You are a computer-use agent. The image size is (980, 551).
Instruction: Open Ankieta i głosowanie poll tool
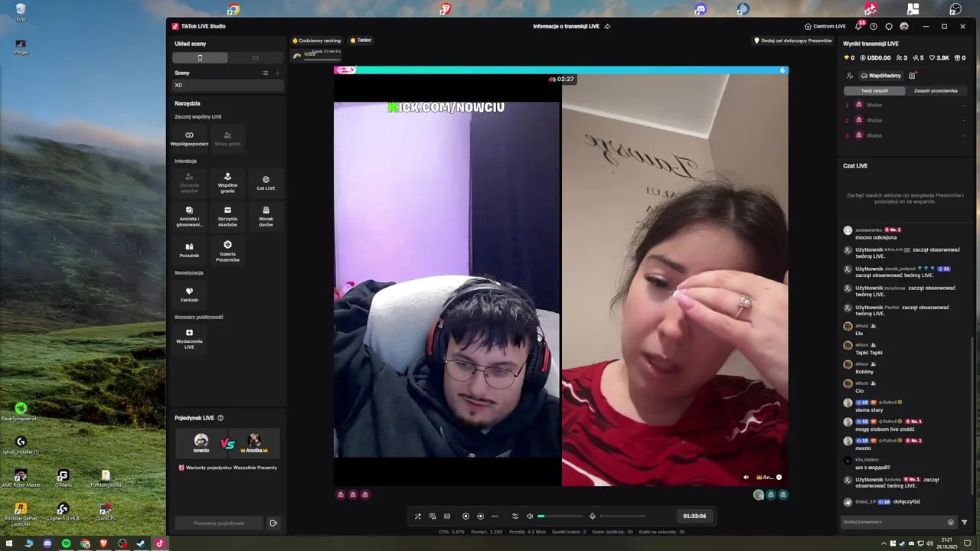(189, 217)
